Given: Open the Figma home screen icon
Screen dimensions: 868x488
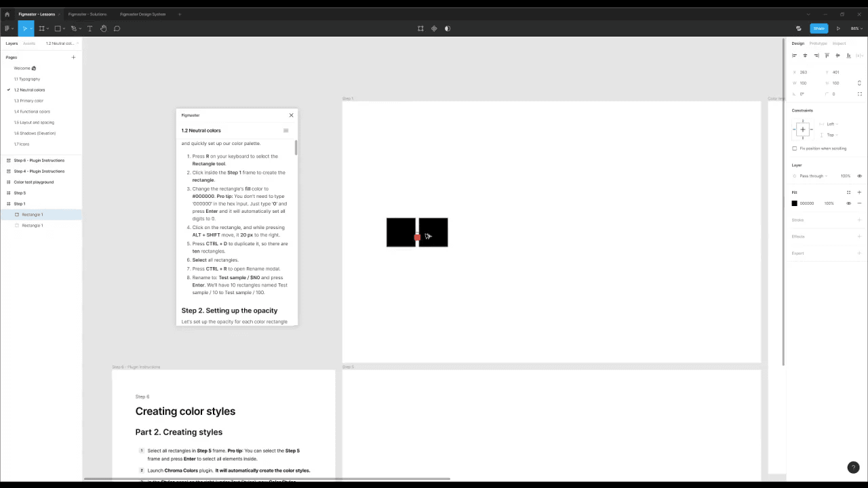Looking at the screenshot, I should tap(7, 14).
